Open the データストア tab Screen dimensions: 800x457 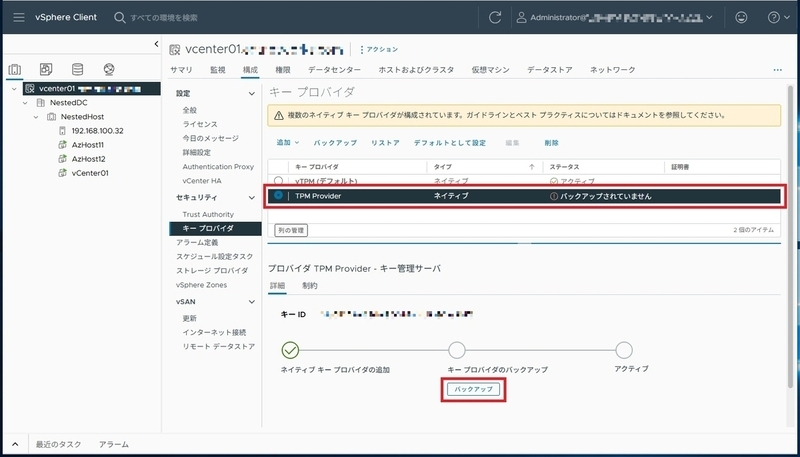click(x=549, y=70)
